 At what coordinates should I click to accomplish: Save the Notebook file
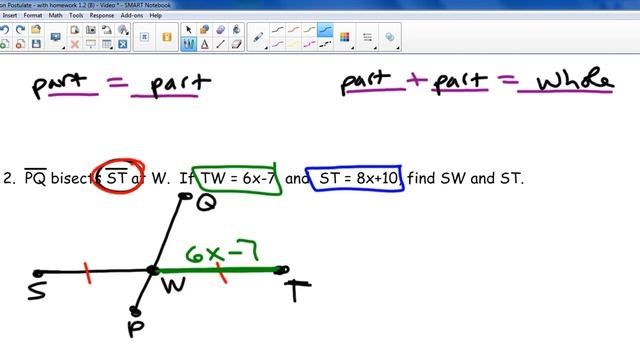(x=36, y=44)
